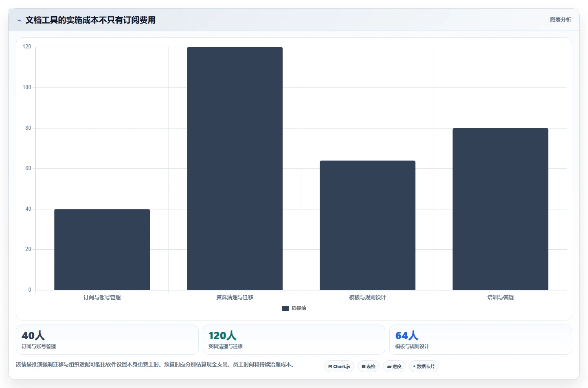588x388 pixels.
Task: Click the 订阅与账号管理 x-axis label
Action: [102, 297]
